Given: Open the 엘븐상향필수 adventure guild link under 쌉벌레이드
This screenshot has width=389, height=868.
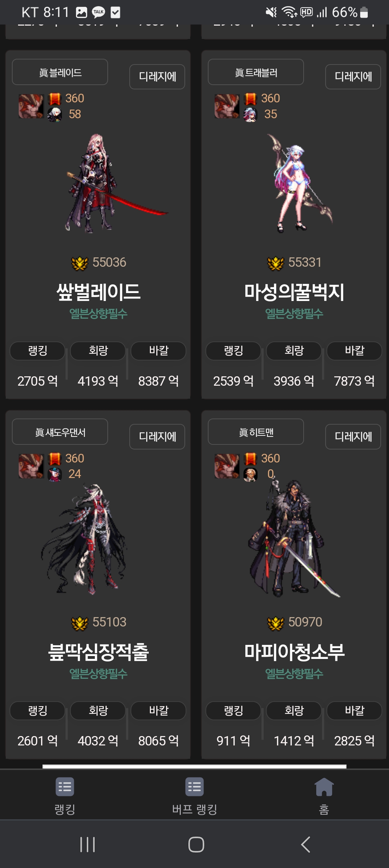Looking at the screenshot, I should pos(98,314).
